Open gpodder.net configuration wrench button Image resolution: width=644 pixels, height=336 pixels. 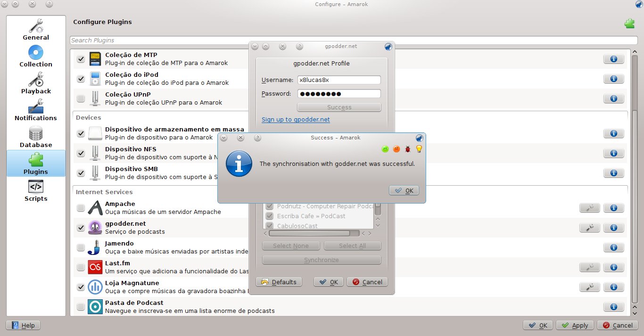pos(589,228)
